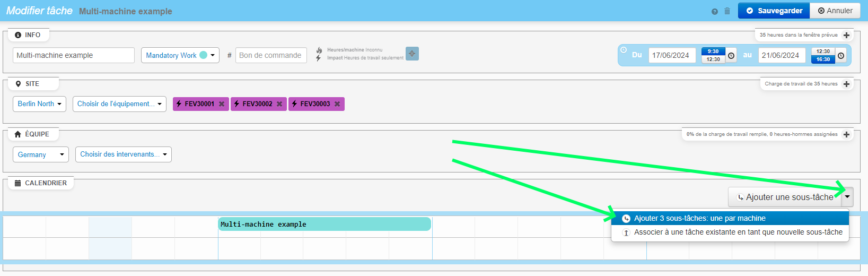Select the 12:30 start time toggle
This screenshot has height=276, width=868.
pyautogui.click(x=713, y=59)
